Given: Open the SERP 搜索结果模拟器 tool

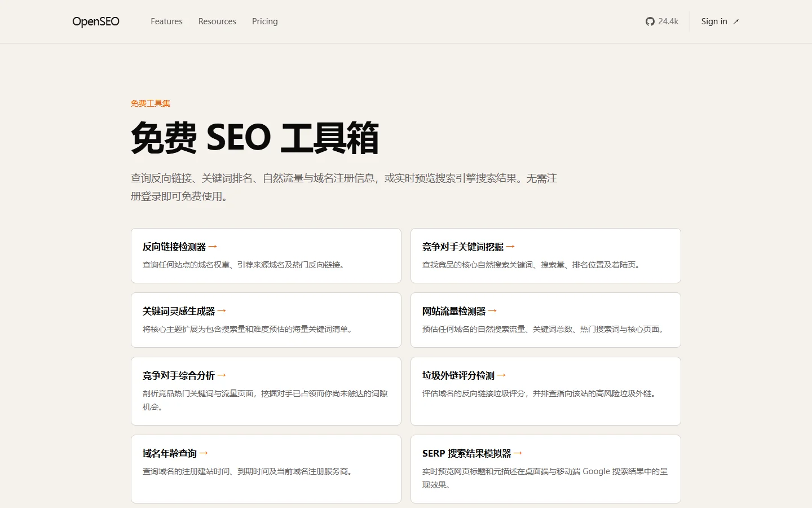Looking at the screenshot, I should click(546, 469).
